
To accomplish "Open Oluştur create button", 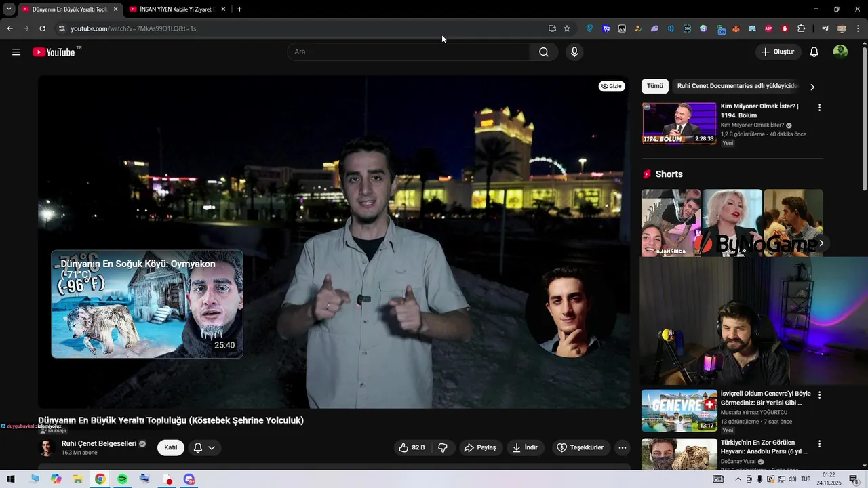I will point(778,52).
